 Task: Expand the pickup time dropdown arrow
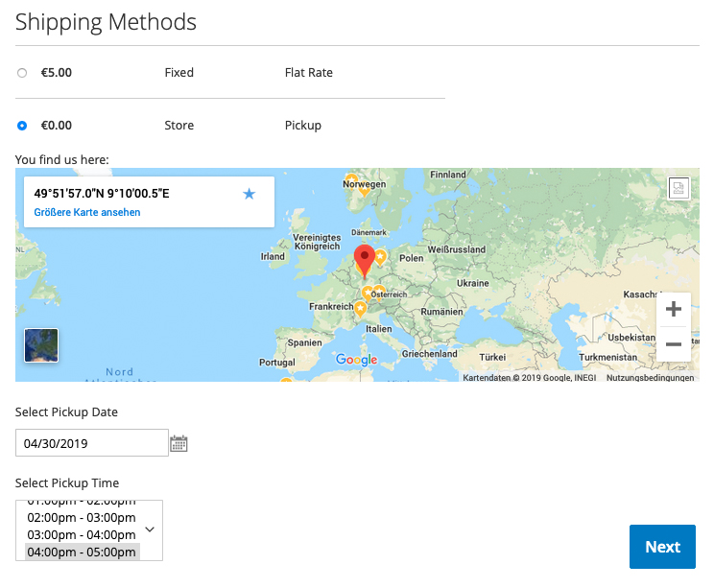click(x=150, y=529)
